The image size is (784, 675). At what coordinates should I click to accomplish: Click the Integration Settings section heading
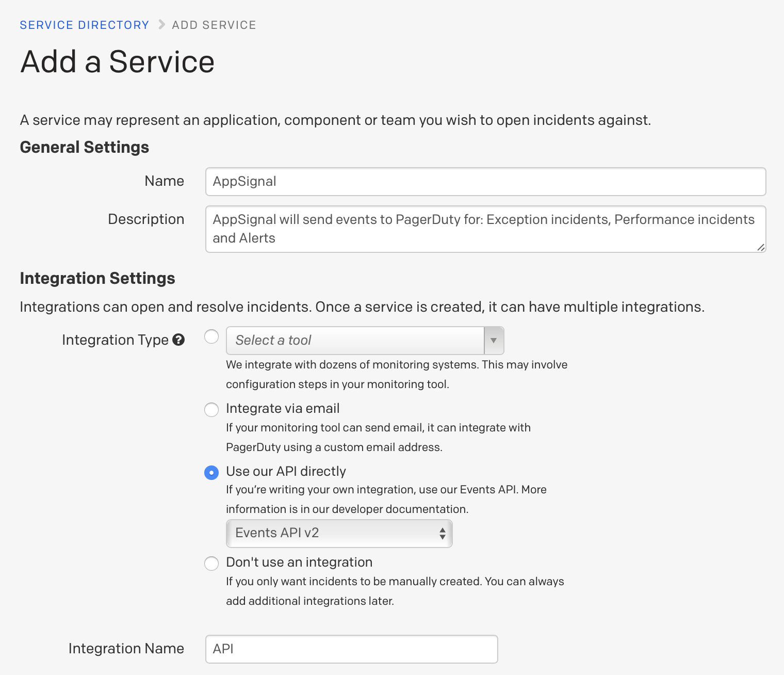coord(97,278)
